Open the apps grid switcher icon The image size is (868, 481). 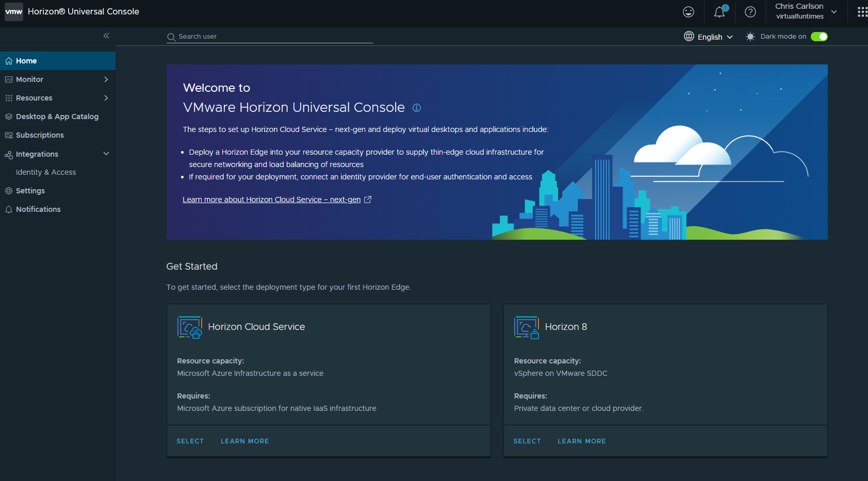(x=862, y=12)
